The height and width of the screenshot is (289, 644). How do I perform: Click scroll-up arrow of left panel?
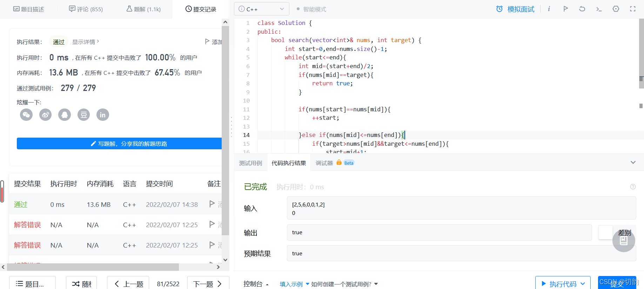point(225,22)
